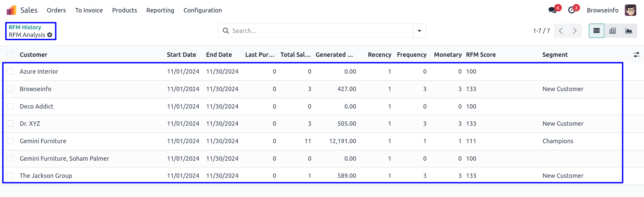Go to the RFM History breadcrumb link
The image size is (644, 197).
pos(25,27)
